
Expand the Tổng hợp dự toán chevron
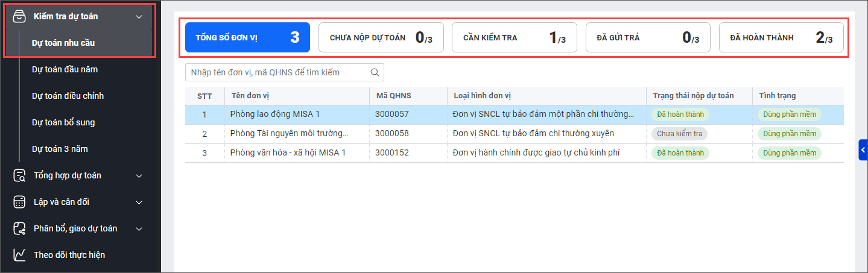(139, 176)
